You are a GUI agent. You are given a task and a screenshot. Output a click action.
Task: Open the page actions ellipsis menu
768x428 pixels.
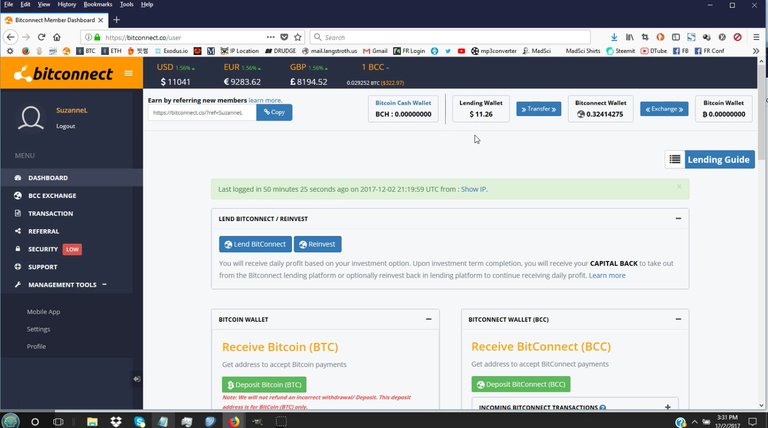pyautogui.click(x=270, y=37)
